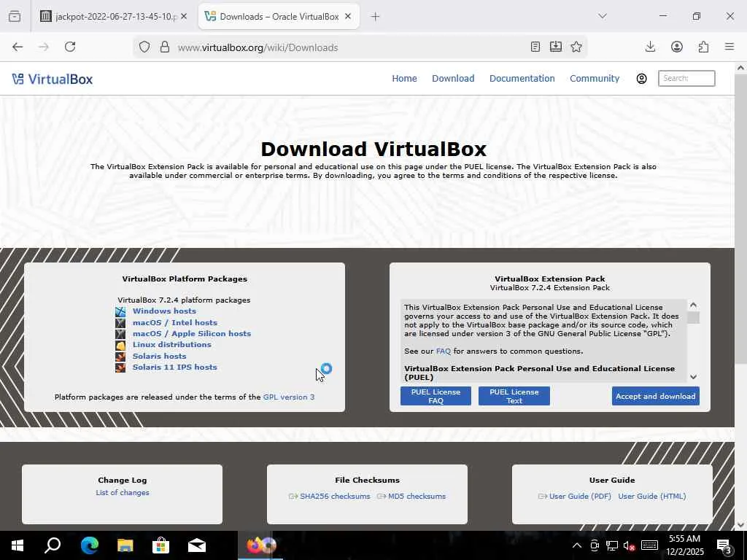
Task: Open Windows Start menu
Action: [18, 545]
